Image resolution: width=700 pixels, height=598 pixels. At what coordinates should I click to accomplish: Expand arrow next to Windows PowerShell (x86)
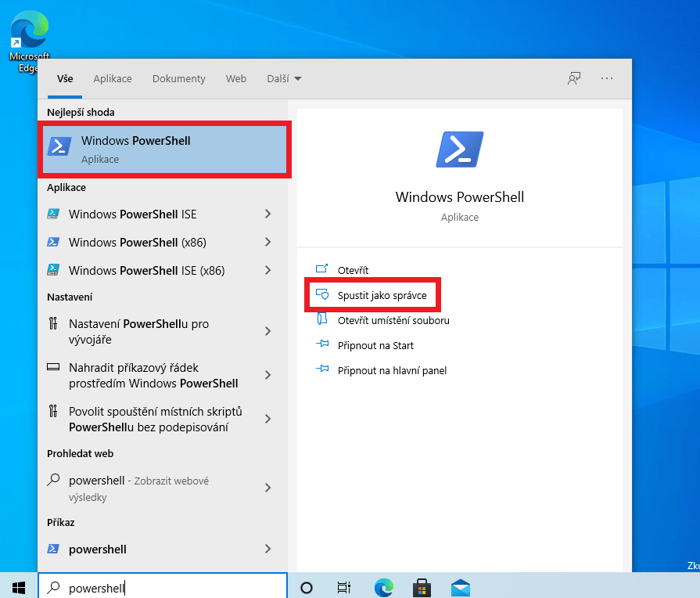tap(267, 243)
